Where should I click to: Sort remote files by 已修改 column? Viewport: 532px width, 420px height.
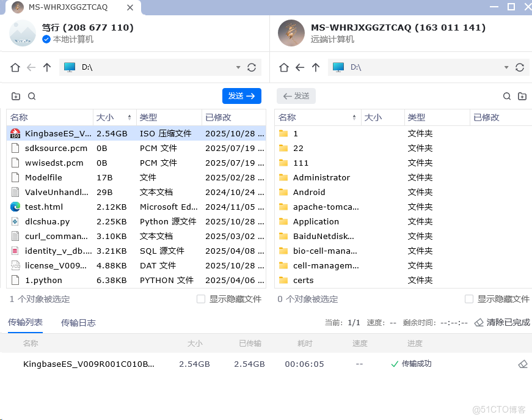click(501, 117)
